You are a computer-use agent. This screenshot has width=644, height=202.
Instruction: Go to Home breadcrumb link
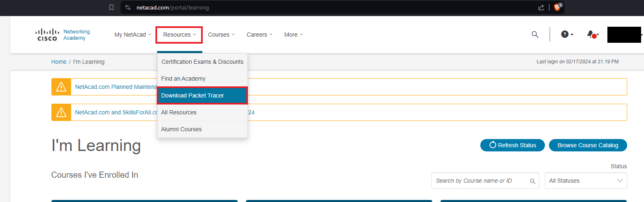click(59, 62)
